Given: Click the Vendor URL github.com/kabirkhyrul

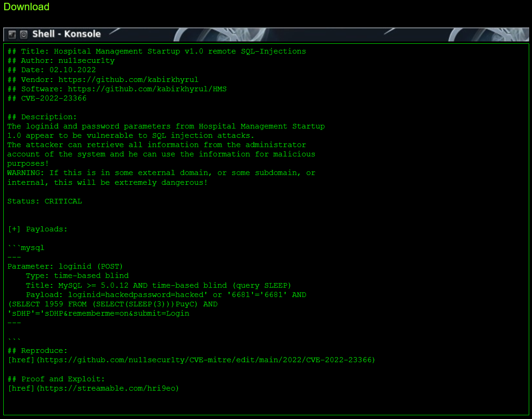Looking at the screenshot, I should click(x=128, y=80).
